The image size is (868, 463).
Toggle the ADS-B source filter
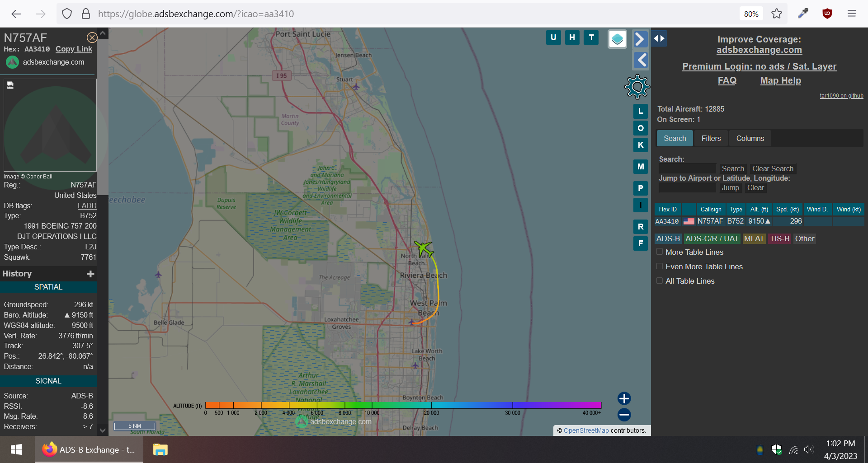(668, 239)
